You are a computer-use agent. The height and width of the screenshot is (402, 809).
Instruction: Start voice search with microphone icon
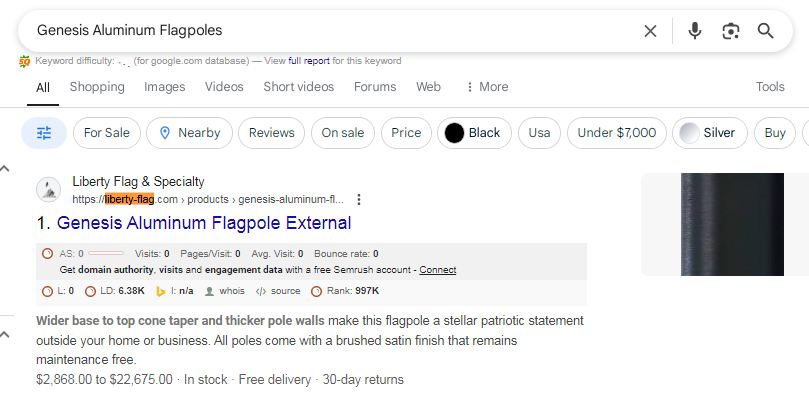[x=695, y=31]
